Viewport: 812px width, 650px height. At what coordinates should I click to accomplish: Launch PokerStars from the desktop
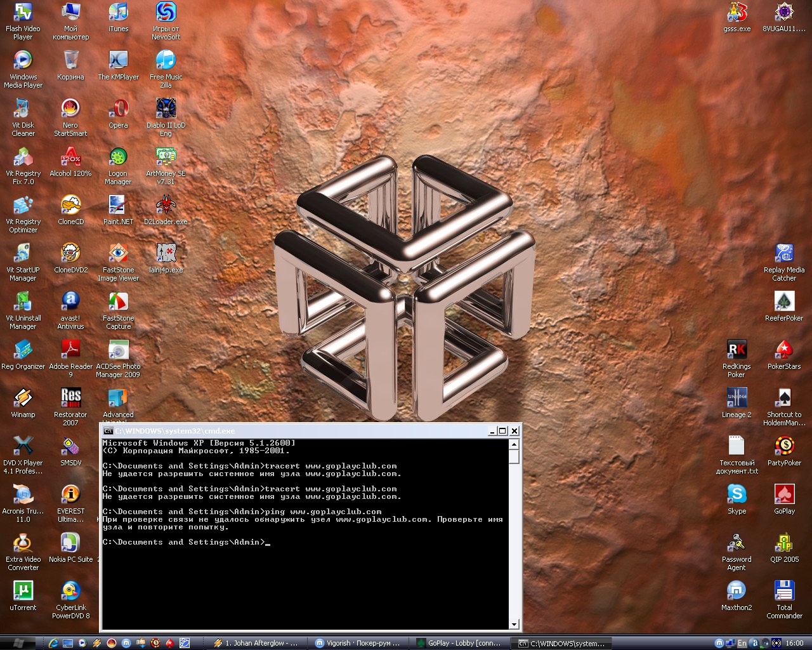point(784,350)
